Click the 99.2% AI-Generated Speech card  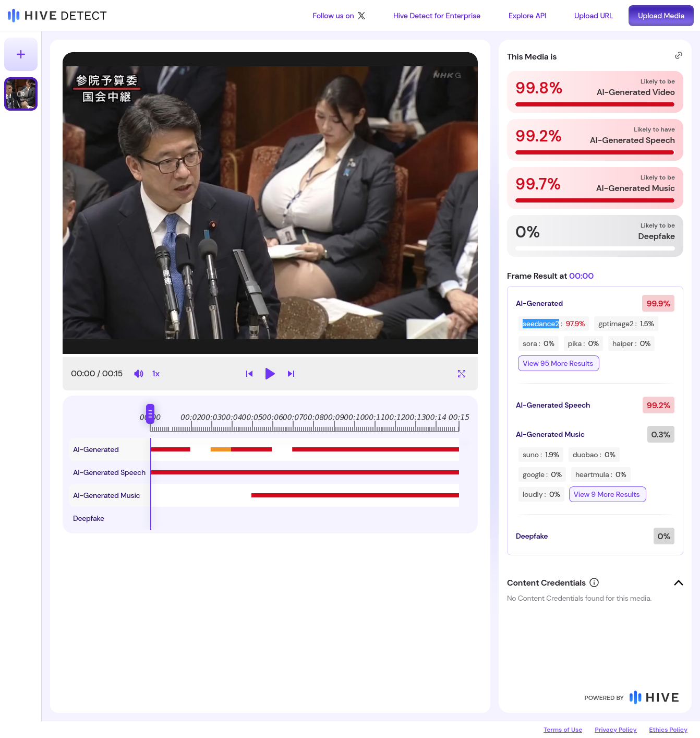click(595, 140)
